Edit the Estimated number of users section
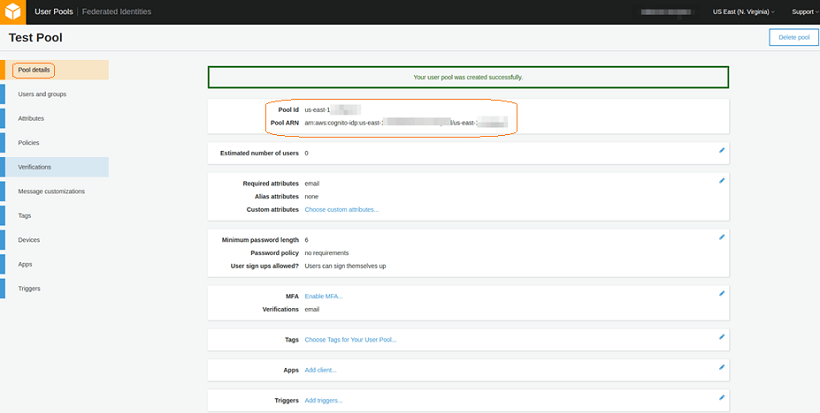The image size is (820, 413). pyautogui.click(x=721, y=150)
